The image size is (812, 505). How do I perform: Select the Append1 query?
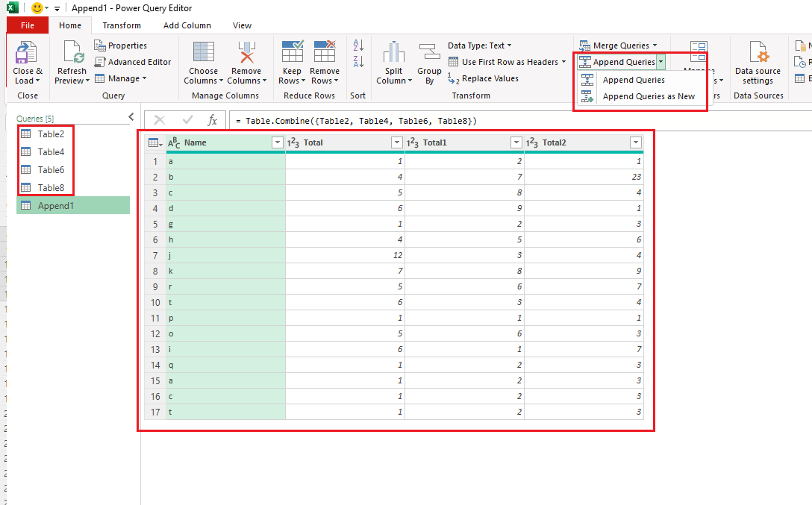(73, 205)
